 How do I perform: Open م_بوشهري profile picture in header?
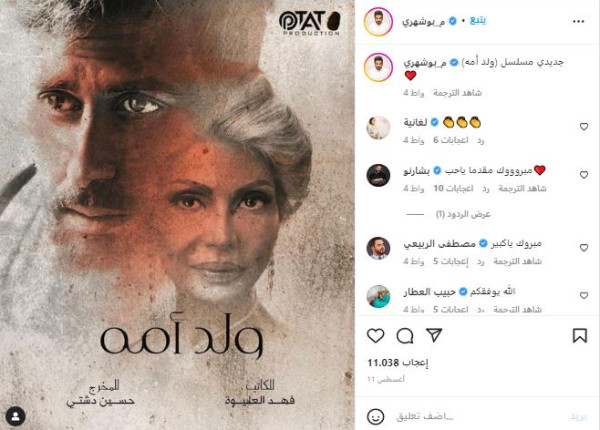pyautogui.click(x=378, y=21)
